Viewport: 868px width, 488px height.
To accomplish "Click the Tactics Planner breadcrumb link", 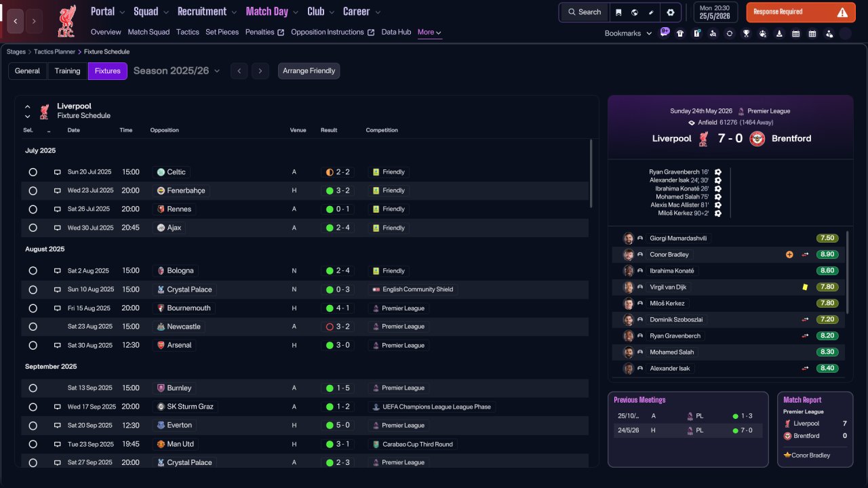I will (55, 52).
